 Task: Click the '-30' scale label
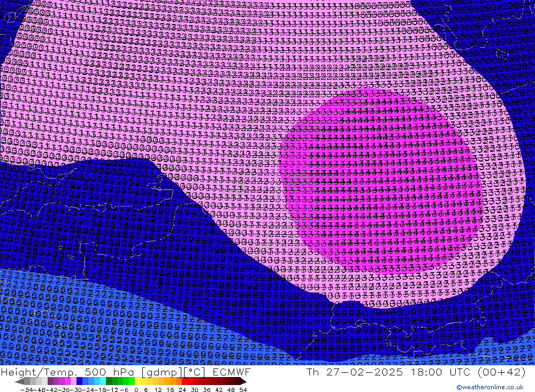77,390
